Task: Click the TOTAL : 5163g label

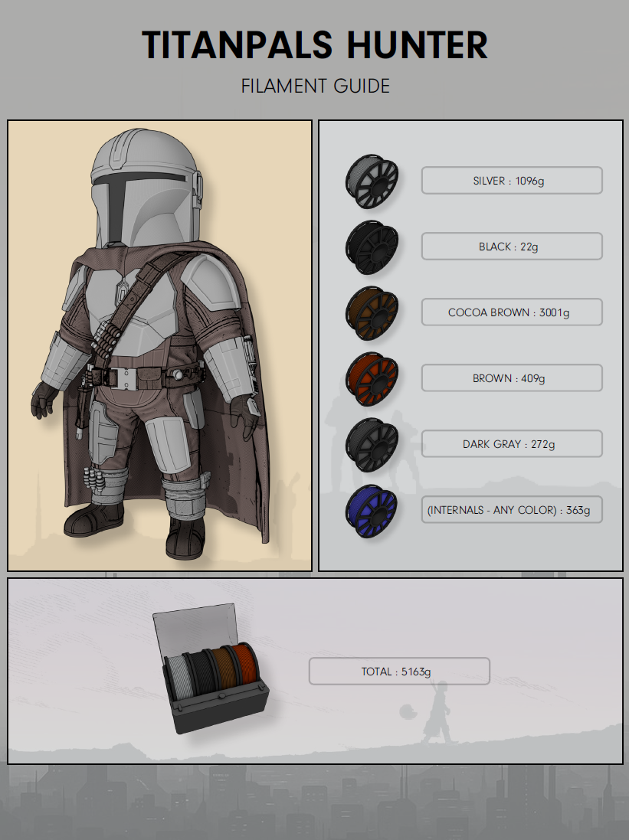Action: pyautogui.click(x=399, y=672)
